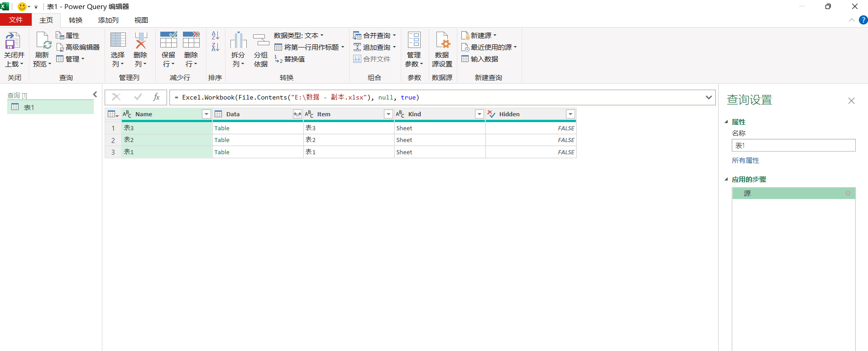Switch to the Home (主页) tab
Screen dimensions: 868x351
46,20
